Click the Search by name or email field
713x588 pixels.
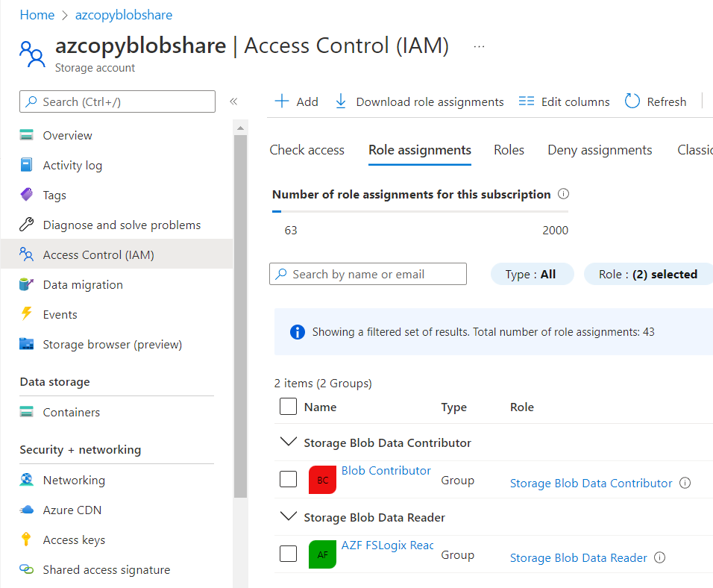368,274
